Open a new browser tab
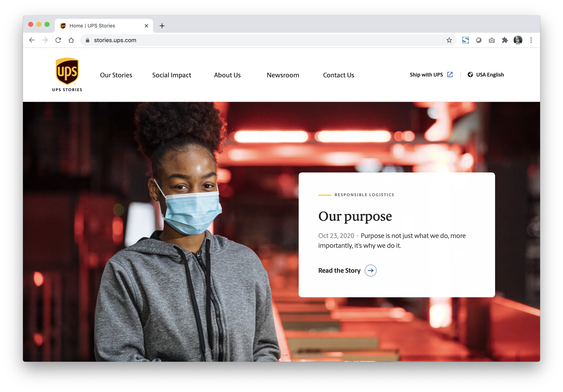The height and width of the screenshot is (392, 563). pos(162,26)
